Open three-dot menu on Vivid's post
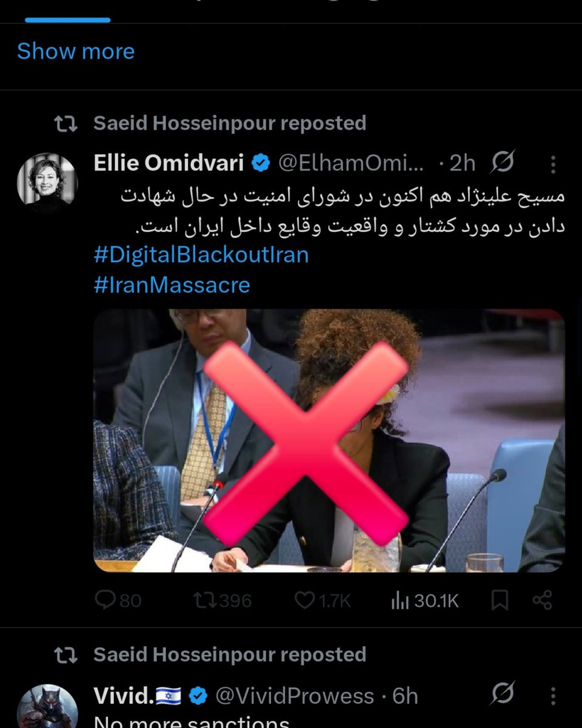 (x=553, y=695)
